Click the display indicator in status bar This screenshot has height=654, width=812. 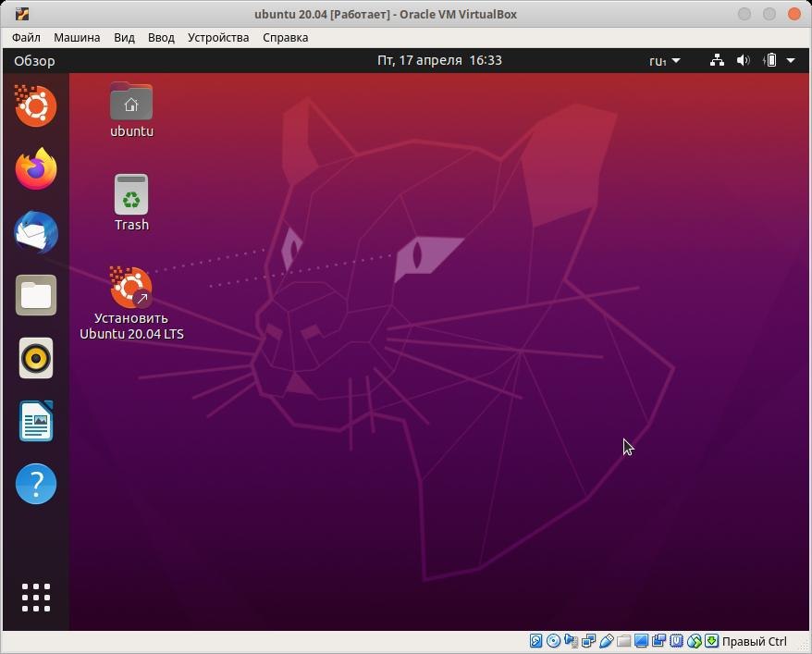tap(641, 641)
